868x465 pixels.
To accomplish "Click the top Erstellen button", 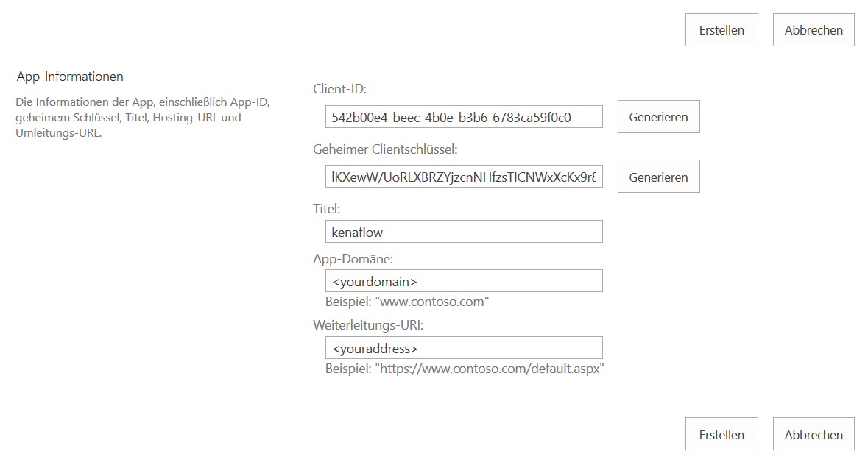I will point(721,30).
